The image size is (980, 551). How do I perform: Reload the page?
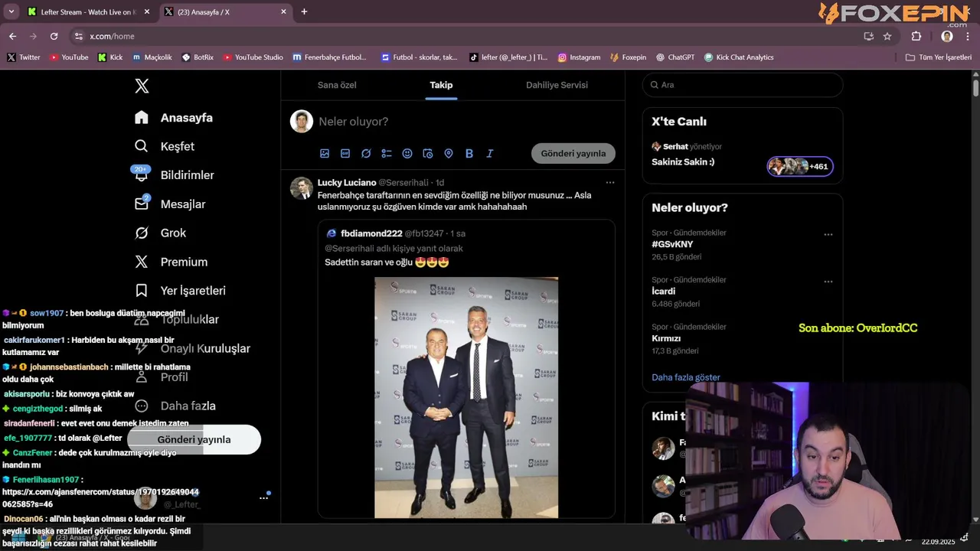[x=54, y=36]
